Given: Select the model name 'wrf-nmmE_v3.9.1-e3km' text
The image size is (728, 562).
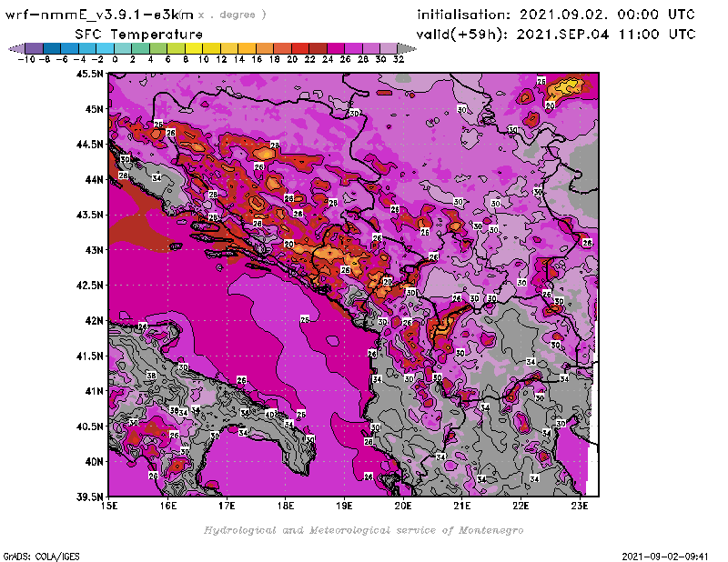Looking at the screenshot, I should tap(99, 15).
